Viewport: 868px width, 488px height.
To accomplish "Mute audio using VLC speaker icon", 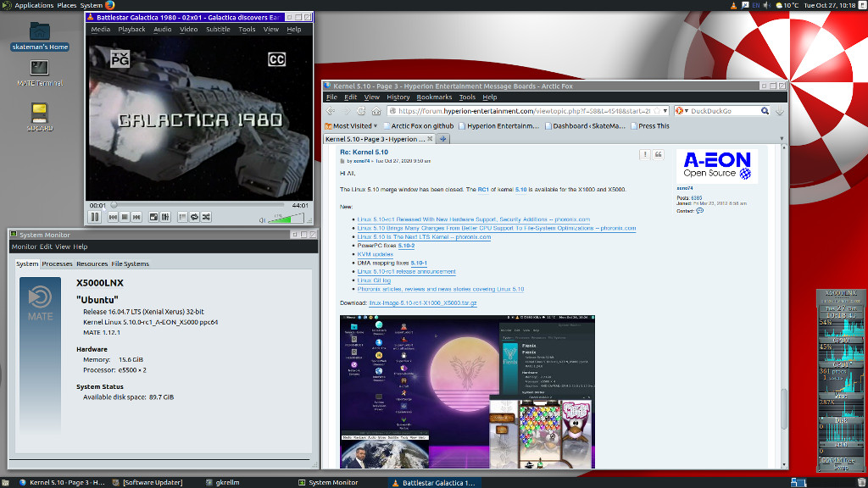I will (x=263, y=219).
